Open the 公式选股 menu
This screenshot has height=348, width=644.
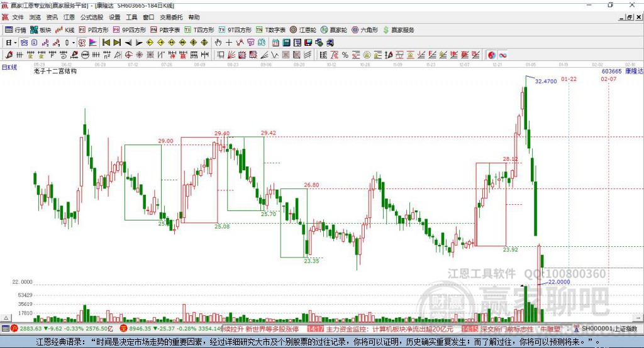tap(92, 17)
